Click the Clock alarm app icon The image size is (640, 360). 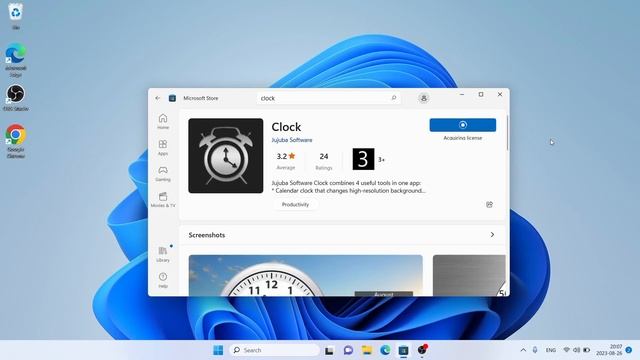click(226, 156)
